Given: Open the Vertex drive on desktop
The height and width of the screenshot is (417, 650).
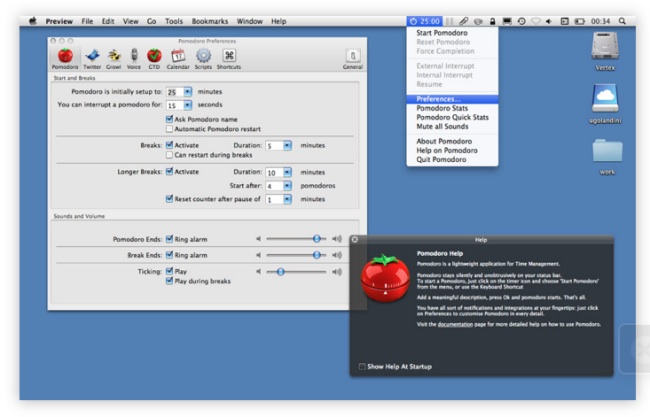Looking at the screenshot, I should (x=605, y=46).
